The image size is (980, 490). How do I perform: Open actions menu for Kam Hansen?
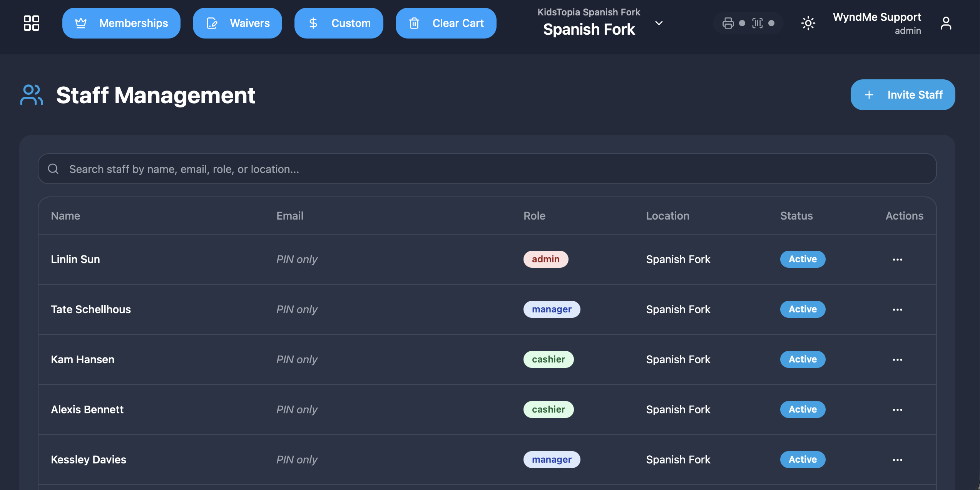897,359
